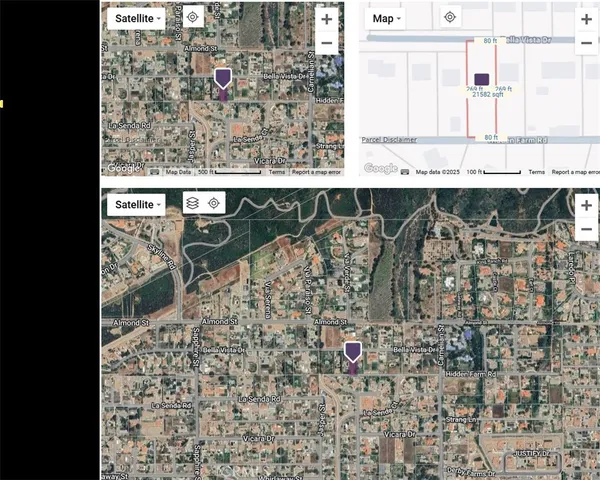The height and width of the screenshot is (480, 600).
Task: Expand Satellite dropdown on bottom map
Action: 139,204
